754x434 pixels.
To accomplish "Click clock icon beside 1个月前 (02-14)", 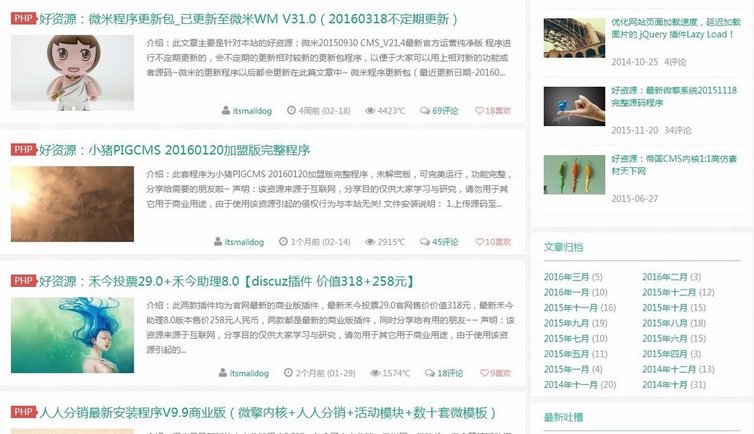I will [x=283, y=242].
